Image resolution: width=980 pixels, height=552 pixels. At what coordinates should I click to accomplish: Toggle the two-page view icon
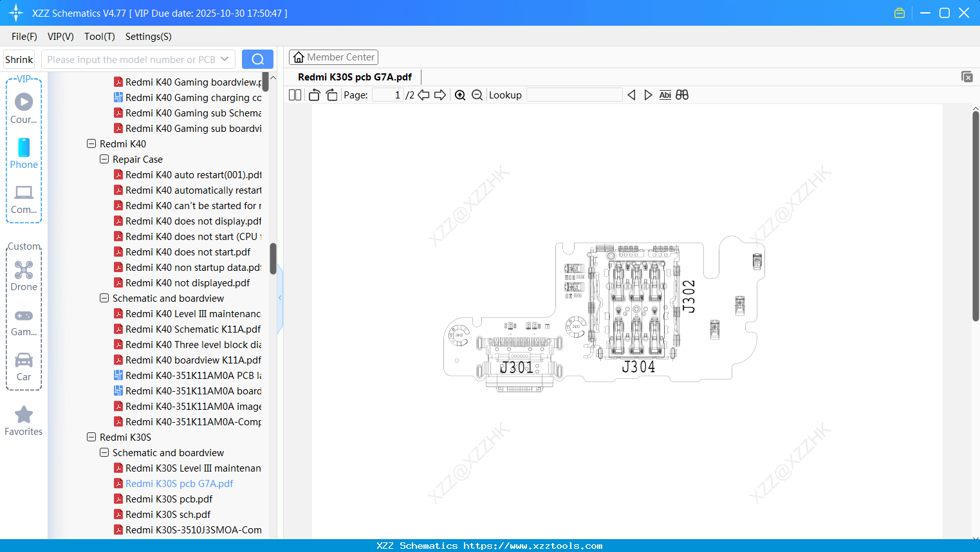tap(295, 95)
